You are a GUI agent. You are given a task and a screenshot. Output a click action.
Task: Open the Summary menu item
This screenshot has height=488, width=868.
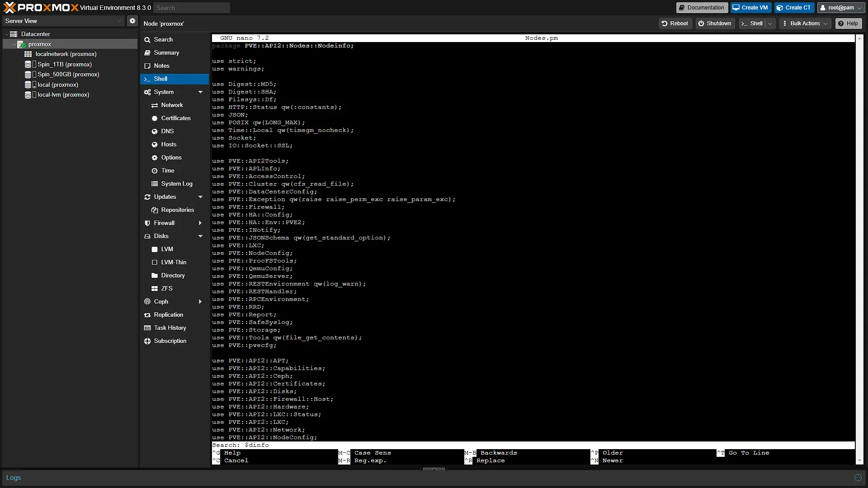pyautogui.click(x=175, y=53)
